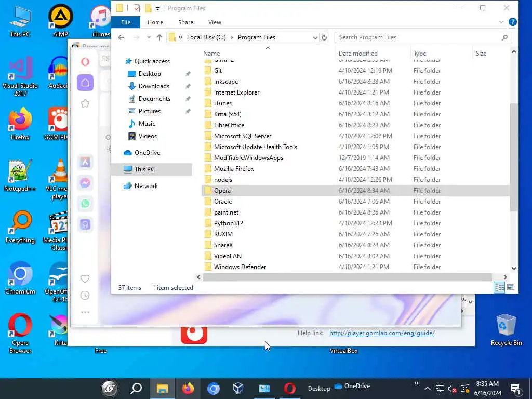Select the Mozilla Firefox folder row
532x399 pixels.
[355, 169]
